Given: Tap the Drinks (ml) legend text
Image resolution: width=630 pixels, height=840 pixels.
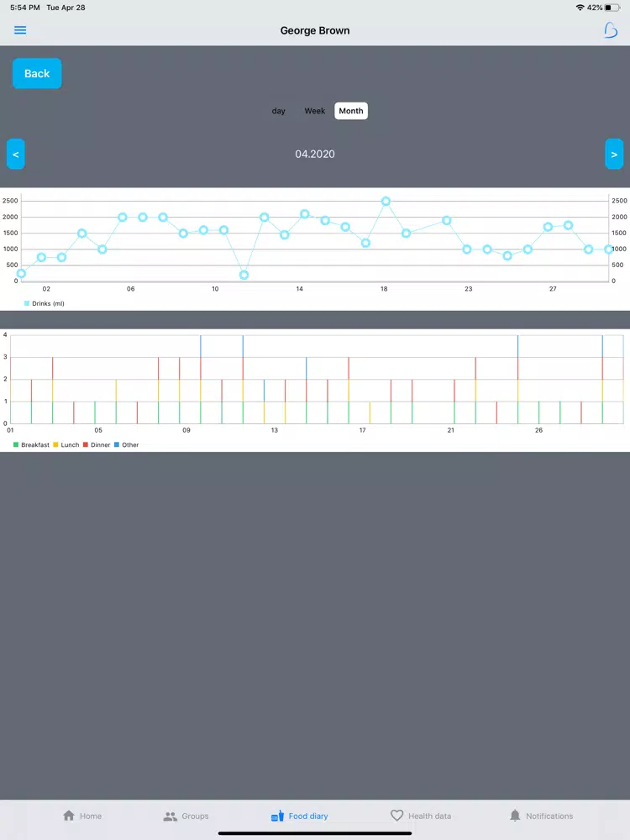Looking at the screenshot, I should [x=48, y=303].
